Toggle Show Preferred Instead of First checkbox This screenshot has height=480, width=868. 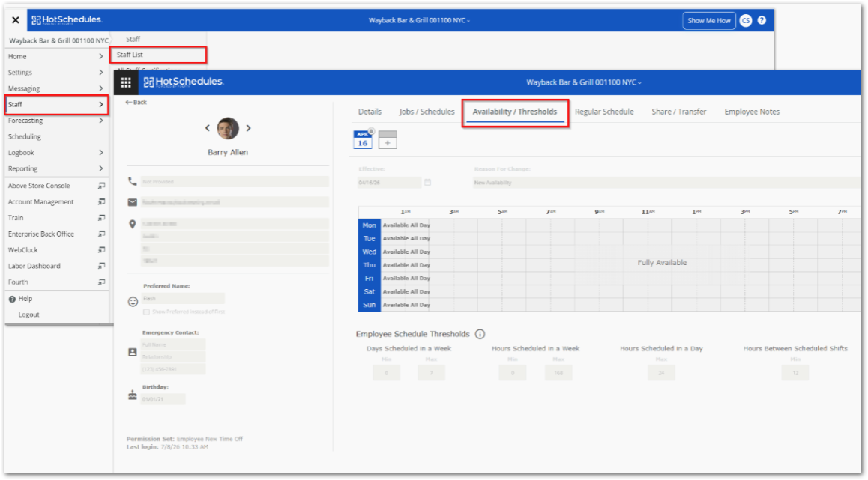[x=146, y=312]
